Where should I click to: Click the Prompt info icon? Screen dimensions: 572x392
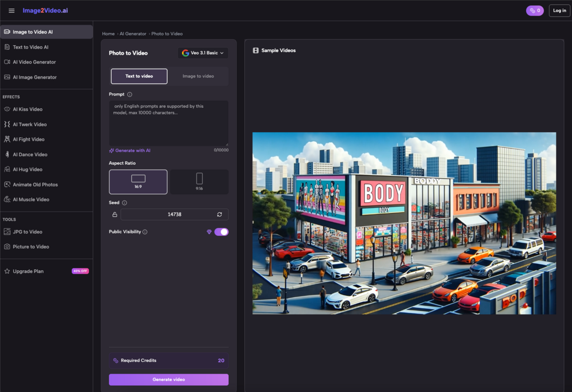pyautogui.click(x=130, y=94)
